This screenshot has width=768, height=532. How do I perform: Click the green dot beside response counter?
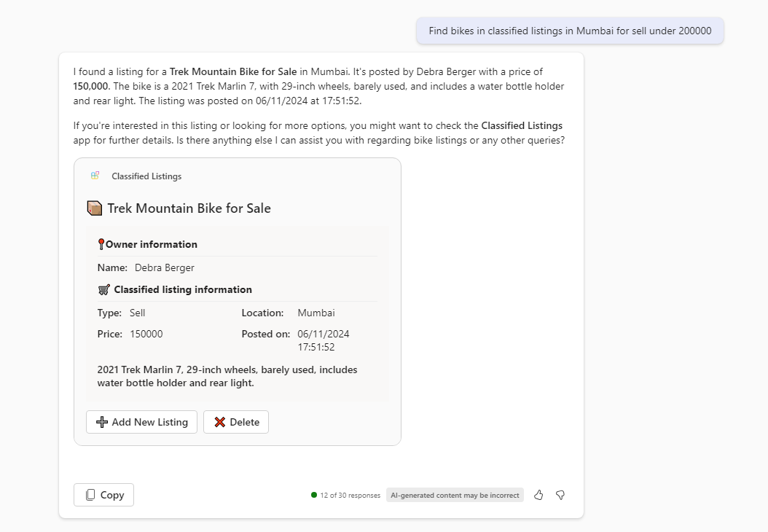[x=313, y=495]
